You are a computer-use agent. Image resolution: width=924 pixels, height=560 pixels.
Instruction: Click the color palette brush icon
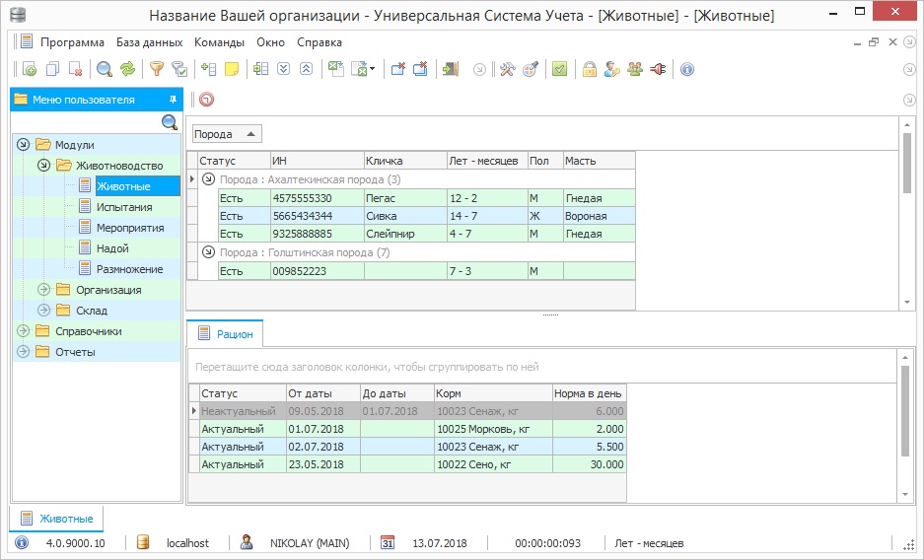click(531, 69)
